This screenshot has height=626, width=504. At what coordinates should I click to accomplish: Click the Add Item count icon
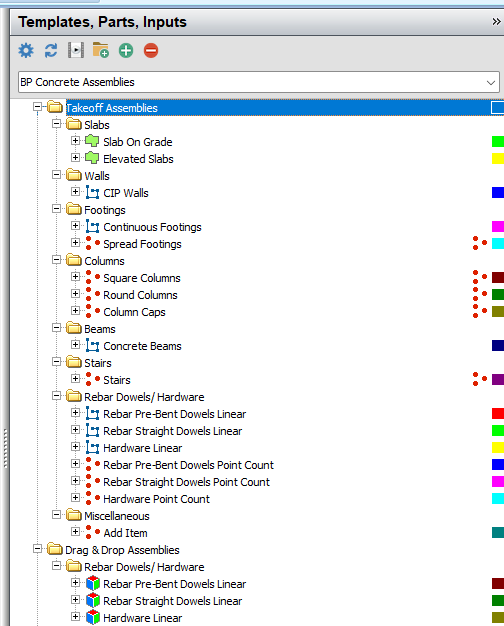[x=92, y=532]
